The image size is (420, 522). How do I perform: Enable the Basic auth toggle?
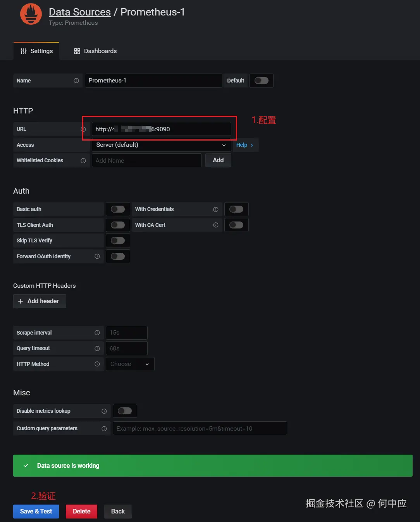(x=118, y=209)
